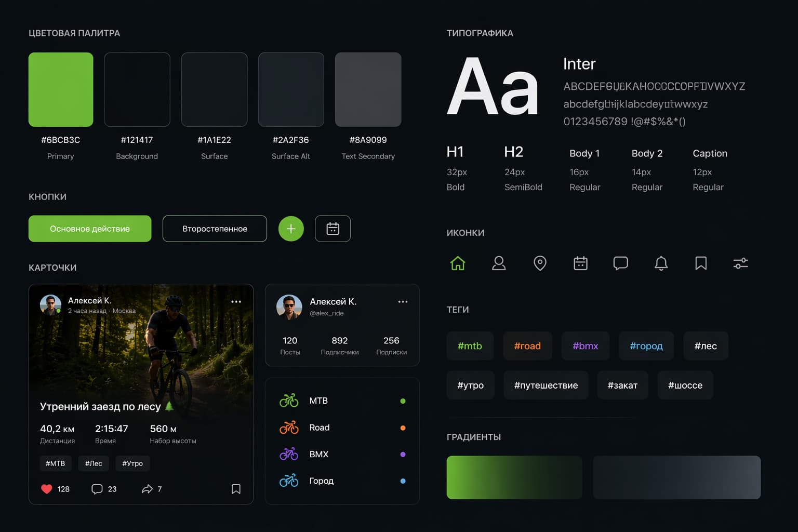Click the filter sliders icon
The height and width of the screenshot is (532, 798).
tap(740, 263)
